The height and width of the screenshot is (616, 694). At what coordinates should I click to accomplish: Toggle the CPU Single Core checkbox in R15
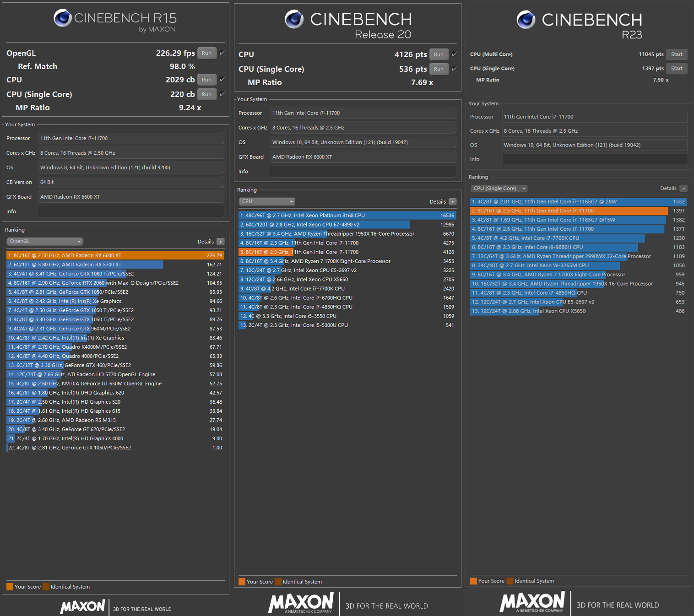(222, 94)
